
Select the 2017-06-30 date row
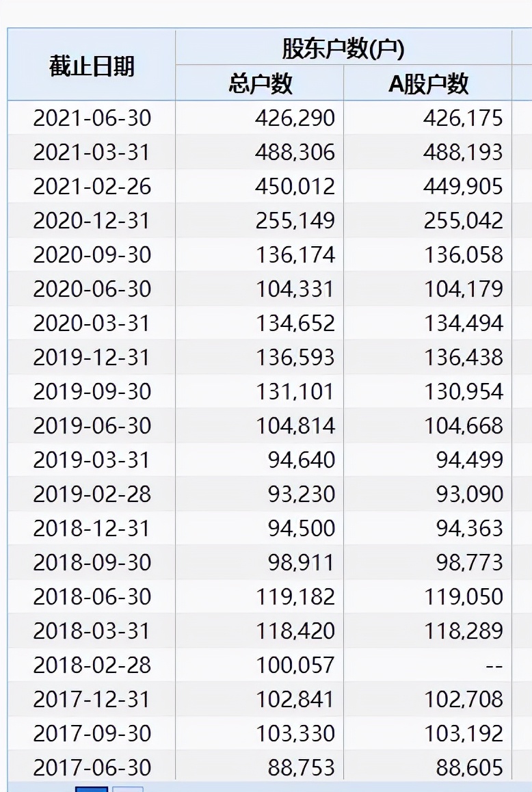pyautogui.click(x=92, y=767)
